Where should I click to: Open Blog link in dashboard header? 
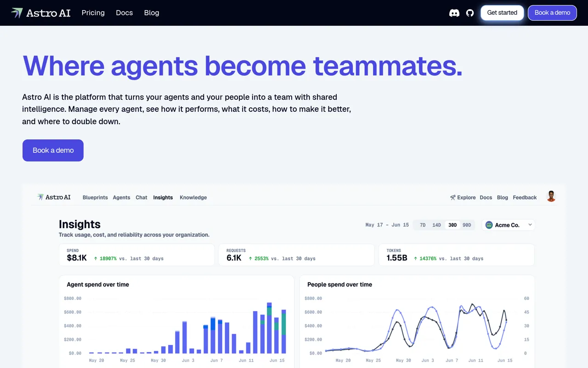tap(503, 197)
